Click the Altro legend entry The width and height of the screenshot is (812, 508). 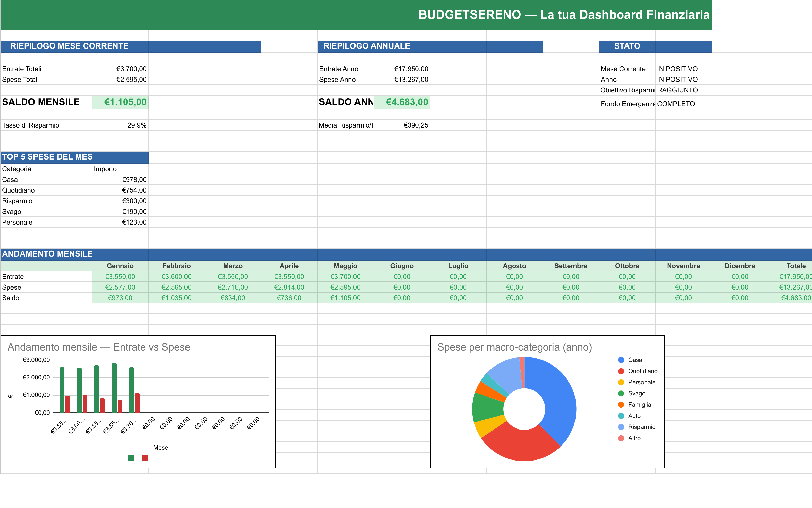[x=630, y=438]
